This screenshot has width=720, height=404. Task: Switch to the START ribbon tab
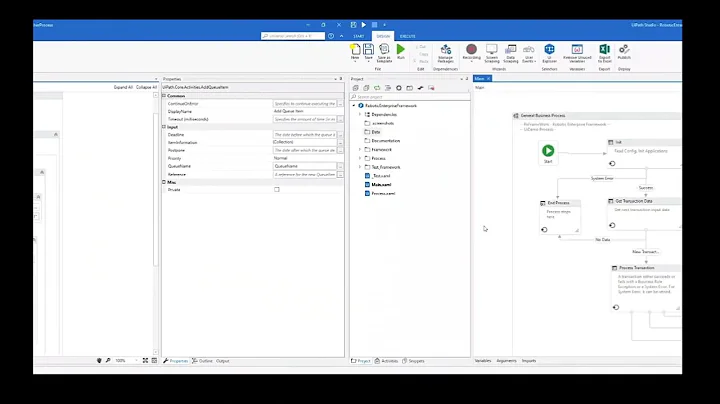click(359, 36)
